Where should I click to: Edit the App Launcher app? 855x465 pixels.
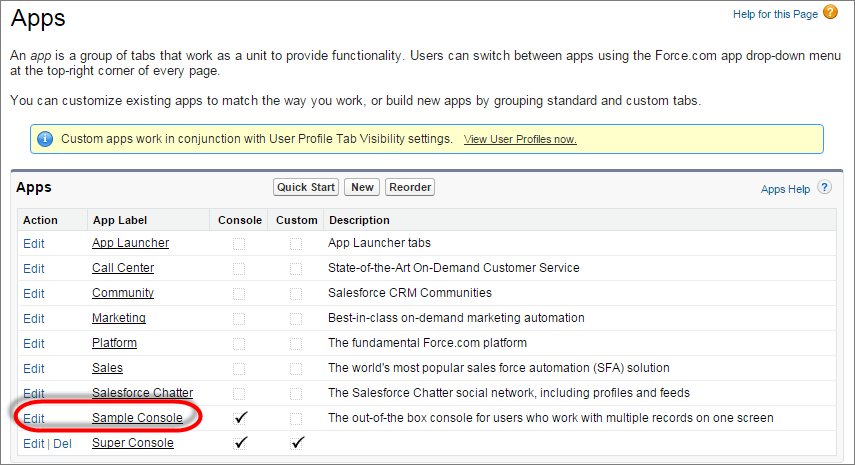coord(34,244)
